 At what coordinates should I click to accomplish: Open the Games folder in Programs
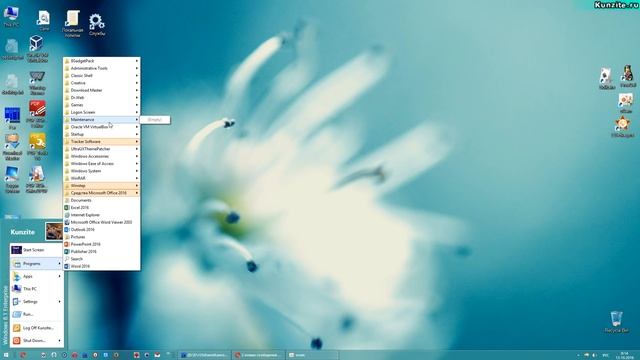102,105
